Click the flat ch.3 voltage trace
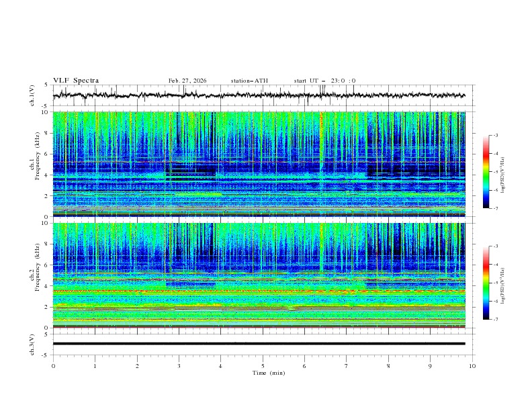This screenshot has height=411, width=532. pyautogui.click(x=259, y=344)
